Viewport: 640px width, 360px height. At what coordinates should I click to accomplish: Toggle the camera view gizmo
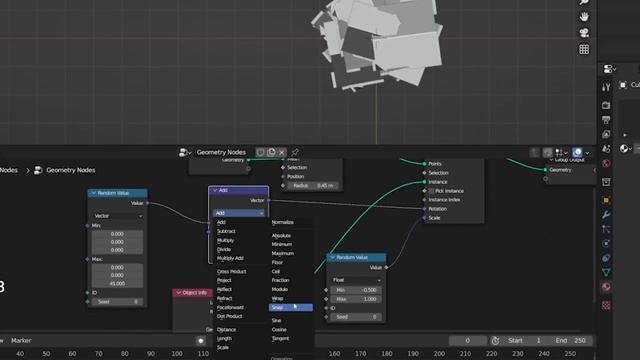point(584,33)
